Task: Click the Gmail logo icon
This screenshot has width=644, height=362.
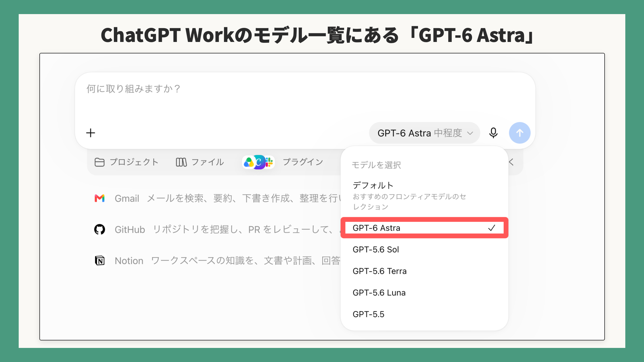Action: 100,198
